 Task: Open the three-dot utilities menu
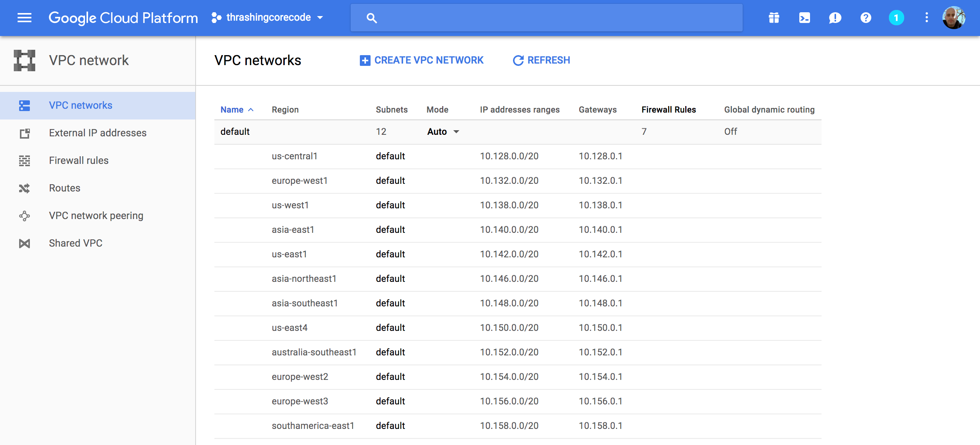point(927,18)
